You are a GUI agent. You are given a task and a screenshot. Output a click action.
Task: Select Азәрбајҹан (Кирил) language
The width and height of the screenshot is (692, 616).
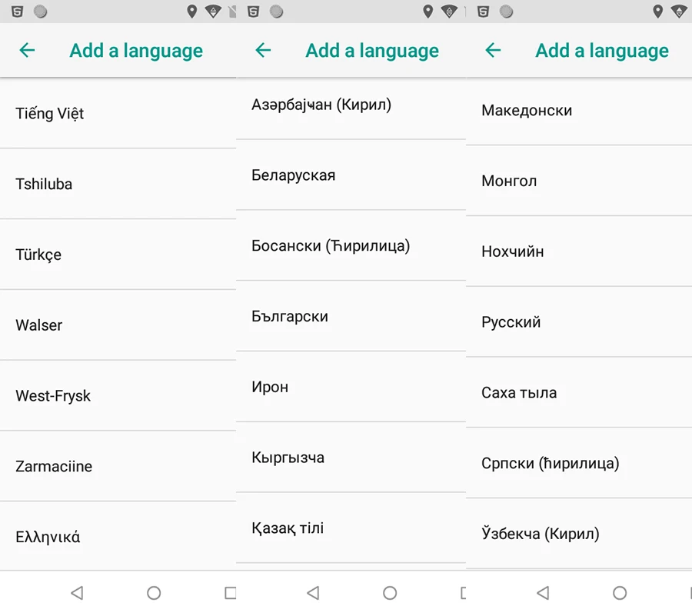coord(351,108)
